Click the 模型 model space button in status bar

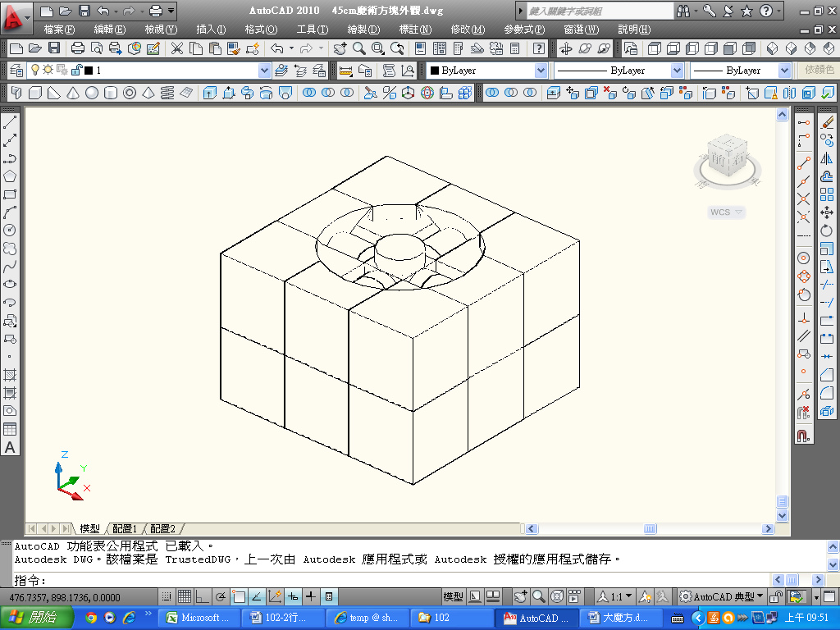point(453,596)
